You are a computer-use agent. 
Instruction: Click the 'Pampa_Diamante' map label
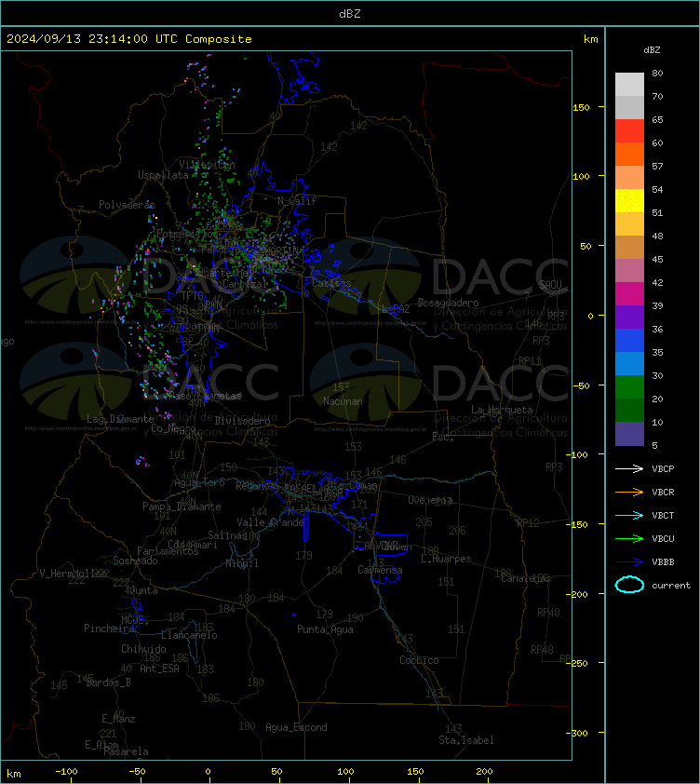point(182,507)
